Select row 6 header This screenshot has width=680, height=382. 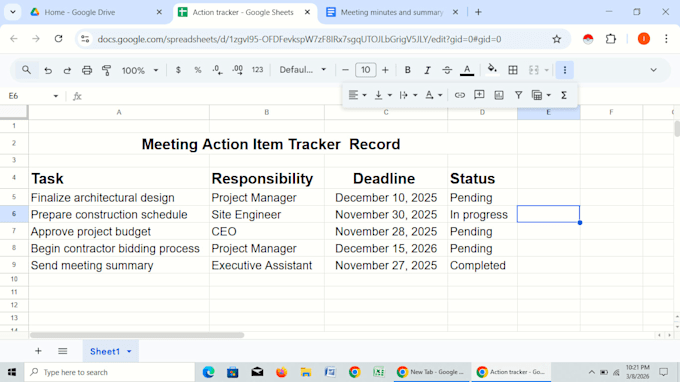tap(14, 214)
